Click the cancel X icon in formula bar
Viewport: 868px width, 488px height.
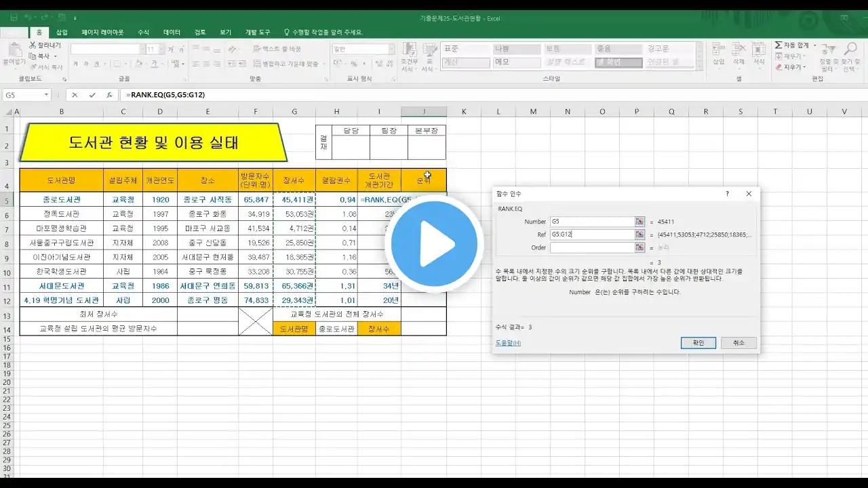point(75,96)
